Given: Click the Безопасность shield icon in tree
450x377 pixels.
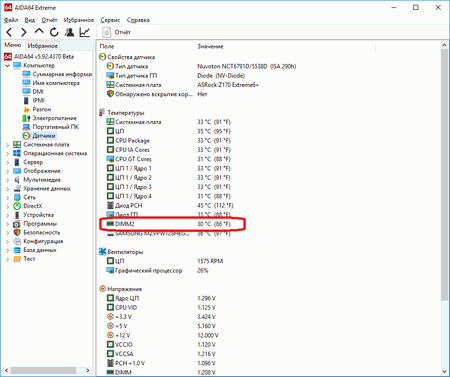Looking at the screenshot, I should click(17, 232).
